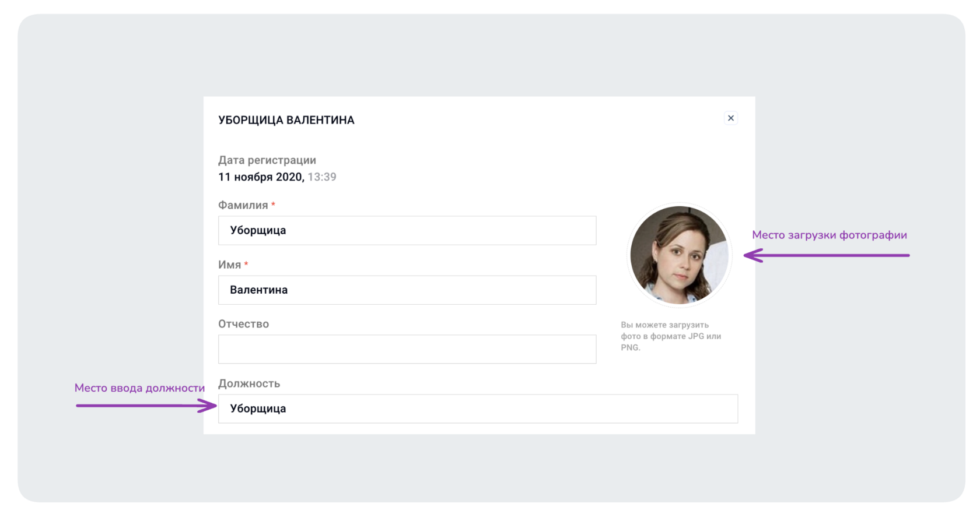Click the Отчество field label
980x514 pixels.
point(244,324)
